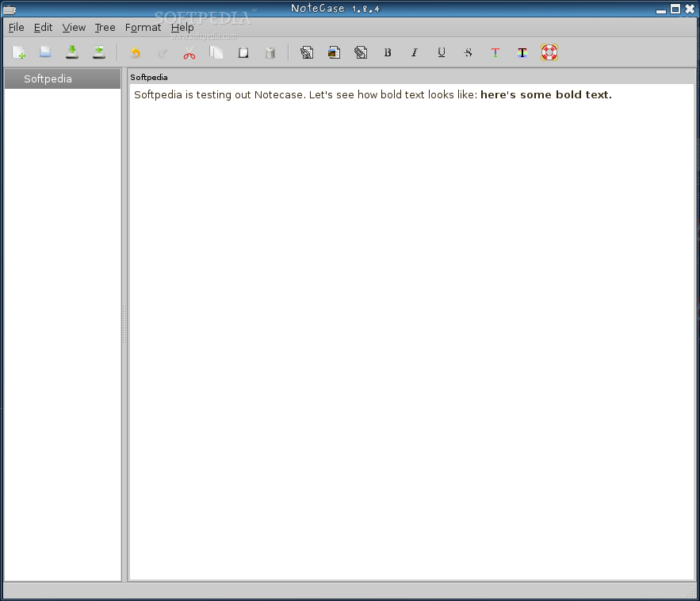Cut selection with the red scissors icon
This screenshot has width=700, height=601.
(x=189, y=52)
